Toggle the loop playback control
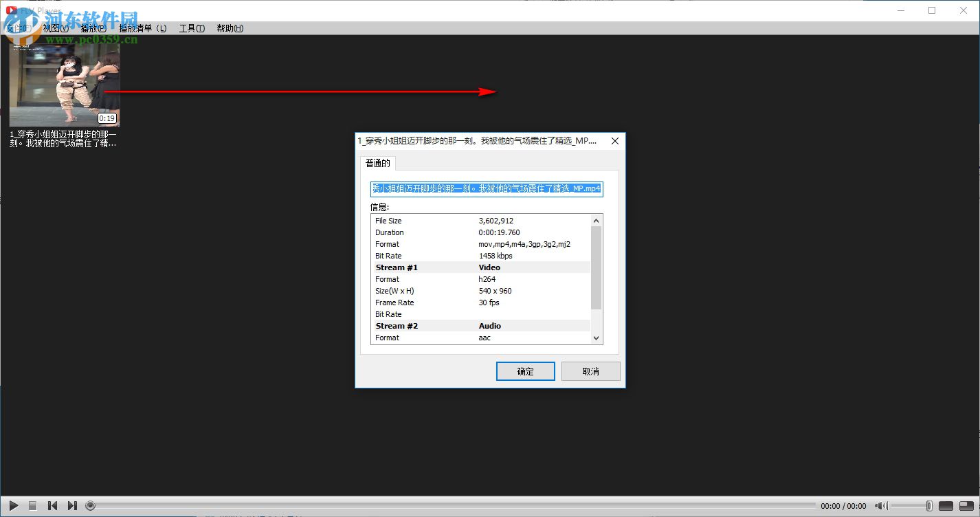Screen dimensions: 980x517 pos(89,505)
